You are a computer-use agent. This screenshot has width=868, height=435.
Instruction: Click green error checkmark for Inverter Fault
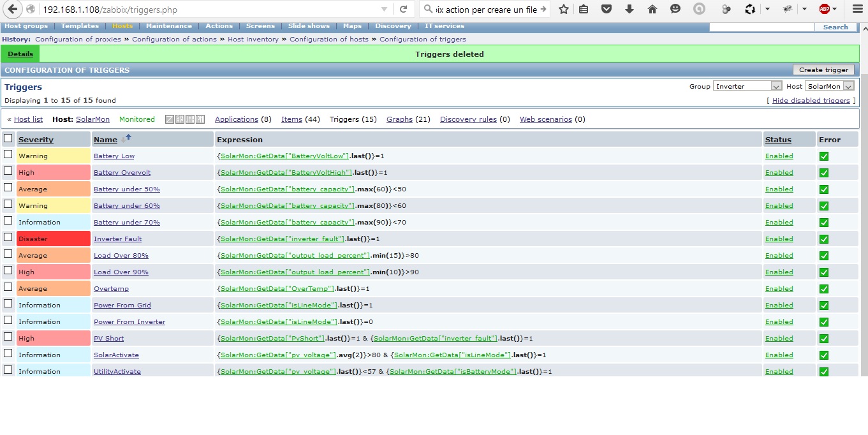coord(824,239)
